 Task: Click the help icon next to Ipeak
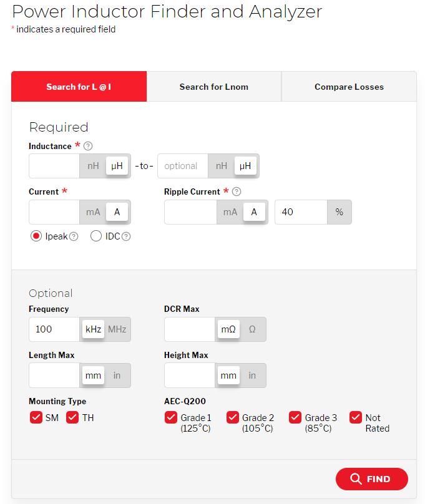pos(74,236)
